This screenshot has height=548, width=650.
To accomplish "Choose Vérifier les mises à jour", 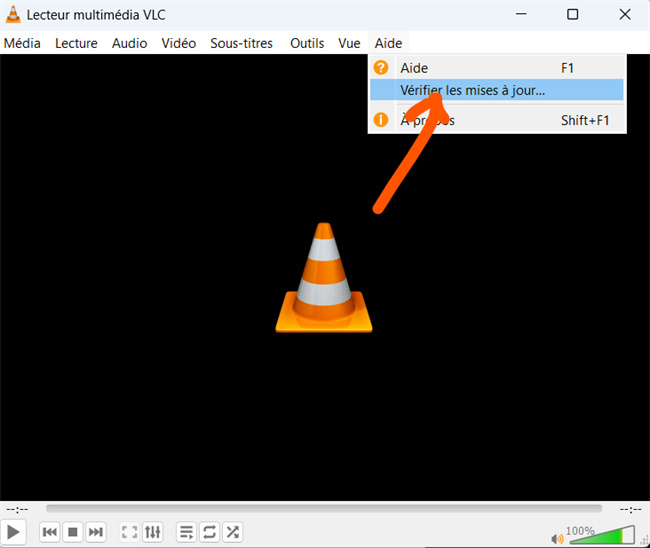I will tap(497, 90).
